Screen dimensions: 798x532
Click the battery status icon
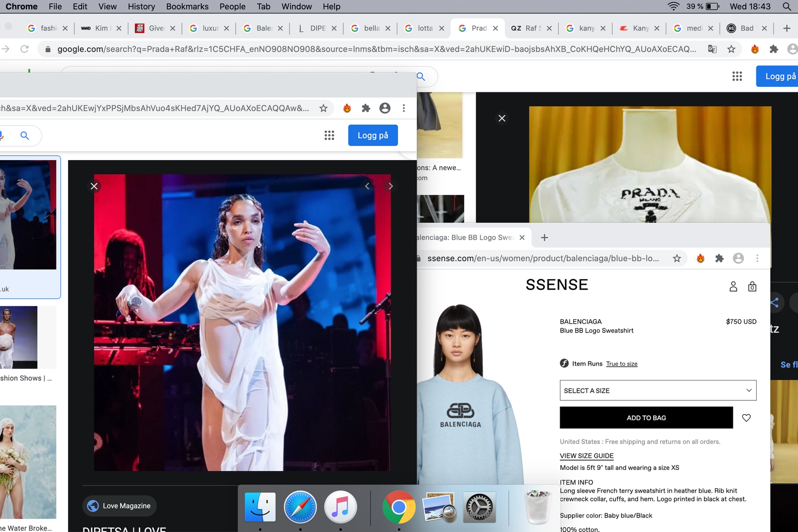[712, 6]
